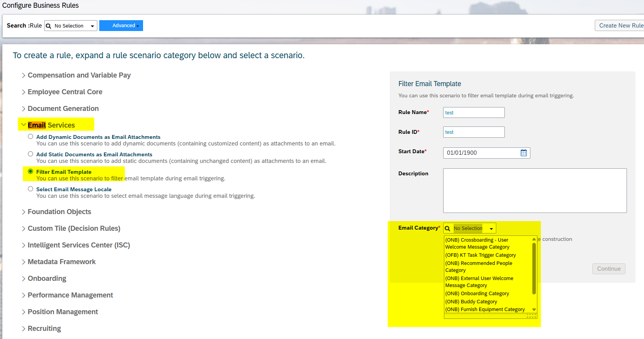644x339 pixels.
Task: Click into the Description text area
Action: point(535,190)
